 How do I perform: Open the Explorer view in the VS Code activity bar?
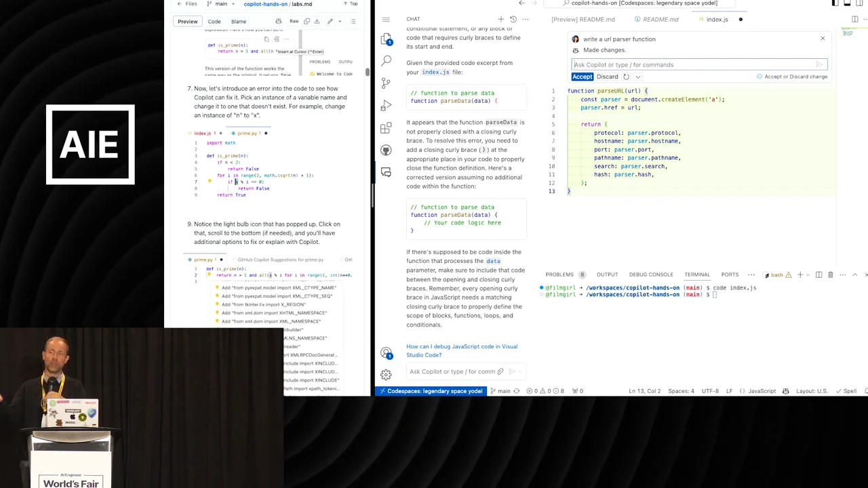click(x=386, y=39)
